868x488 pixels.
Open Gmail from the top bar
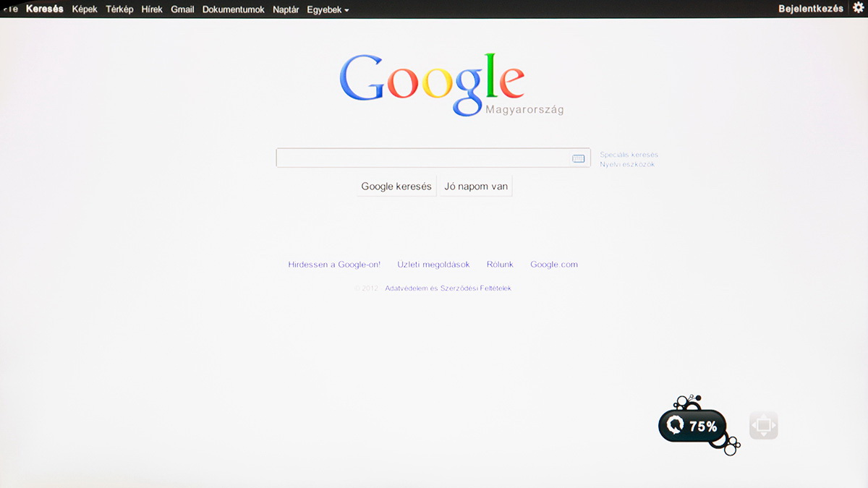(x=182, y=9)
